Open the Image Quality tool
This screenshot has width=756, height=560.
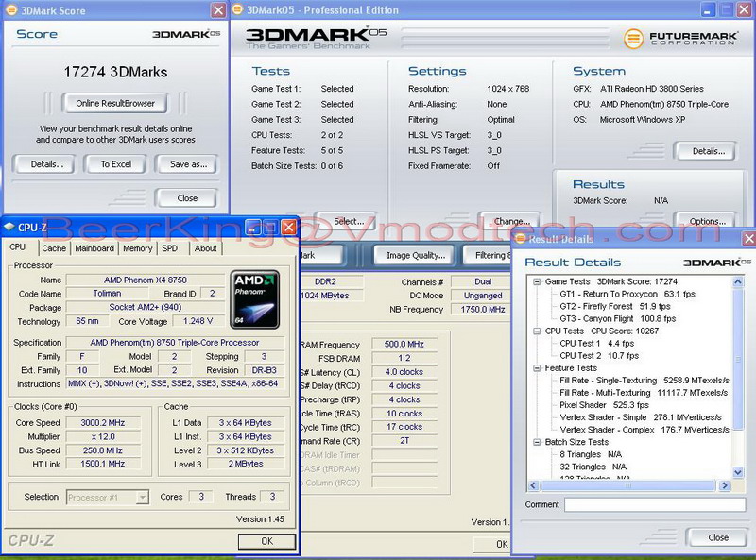416,255
